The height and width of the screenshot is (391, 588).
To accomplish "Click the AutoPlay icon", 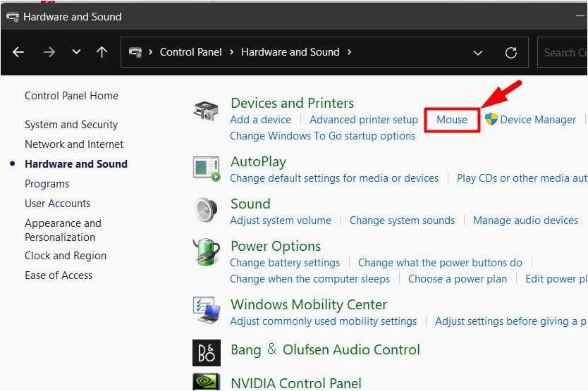I will (x=207, y=168).
